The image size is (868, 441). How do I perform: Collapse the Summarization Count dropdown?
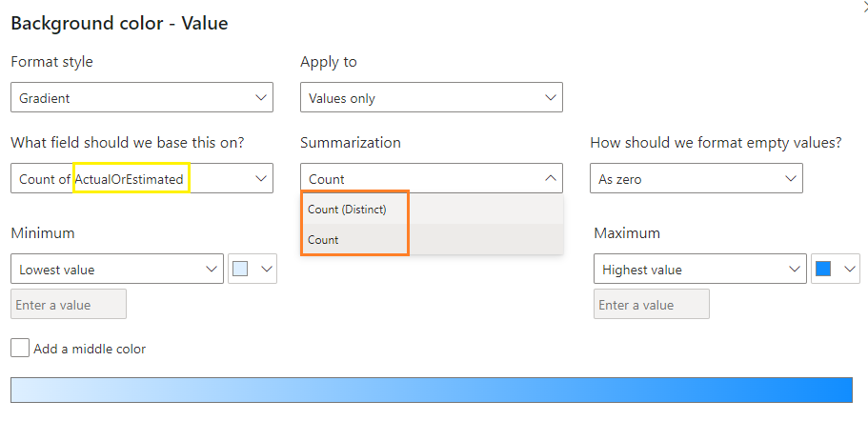tap(432, 178)
